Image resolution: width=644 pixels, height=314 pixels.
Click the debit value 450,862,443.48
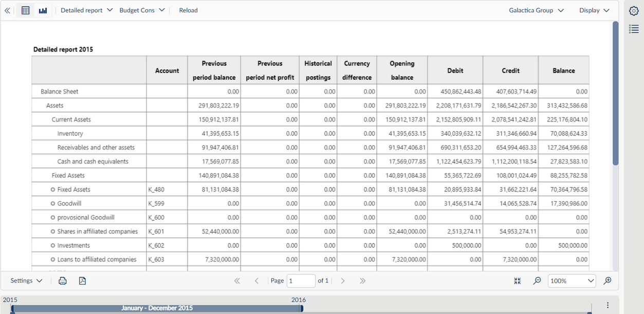pyautogui.click(x=461, y=92)
